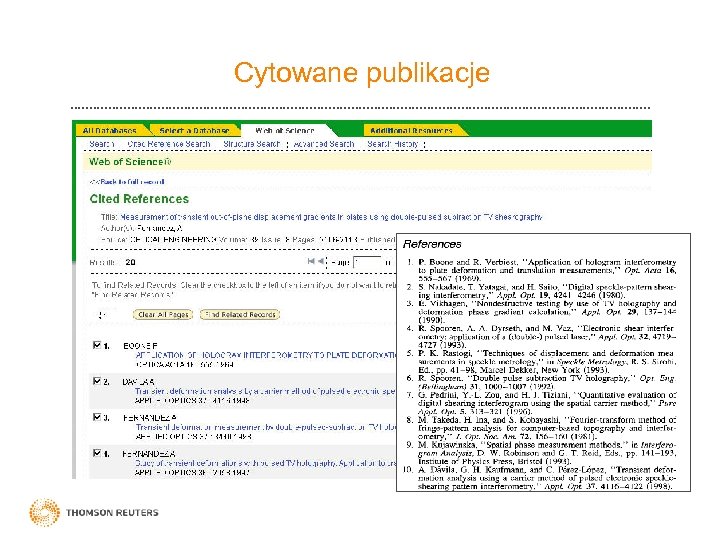The height and width of the screenshot is (540, 720).
Task: Click the References heading in the inset
Action: coord(432,244)
